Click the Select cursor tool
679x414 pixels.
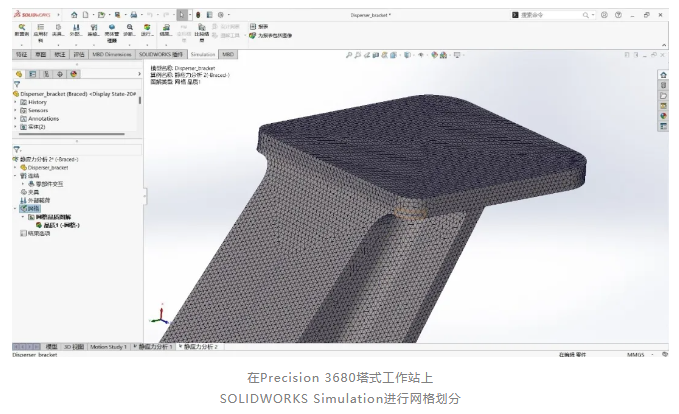pyautogui.click(x=182, y=15)
